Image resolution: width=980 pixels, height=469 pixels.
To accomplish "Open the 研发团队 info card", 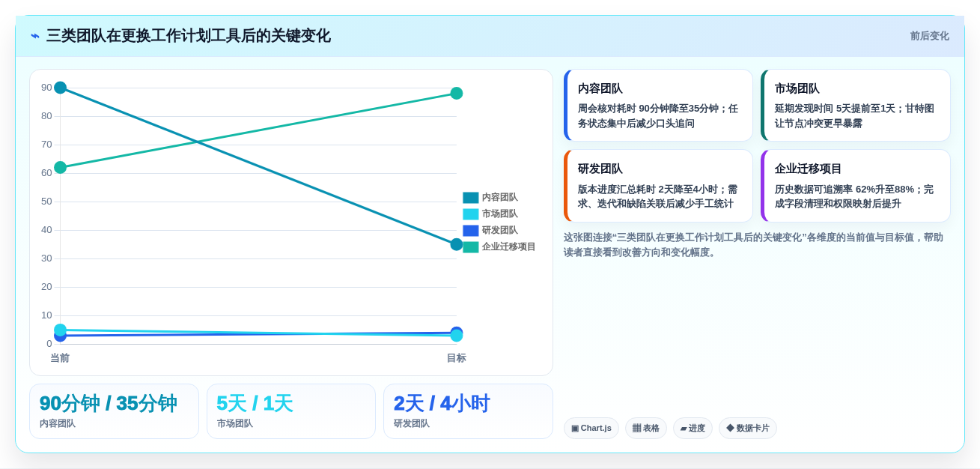I will [658, 186].
